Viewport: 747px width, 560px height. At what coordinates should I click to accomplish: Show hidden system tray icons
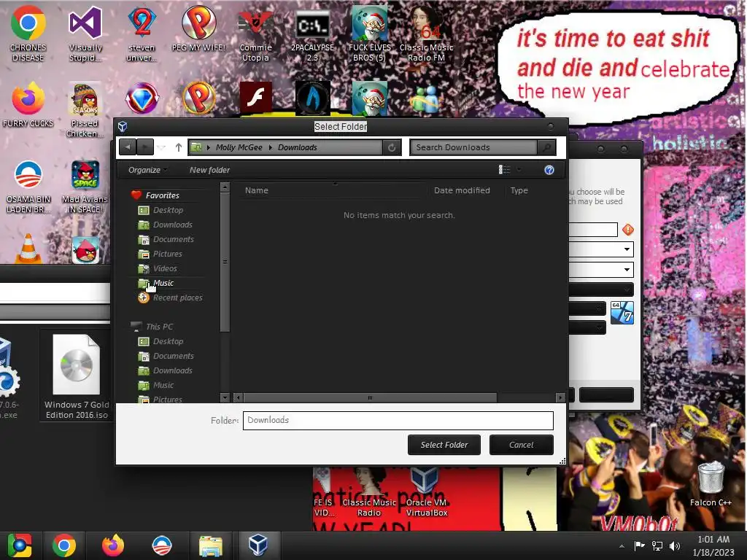click(x=622, y=546)
